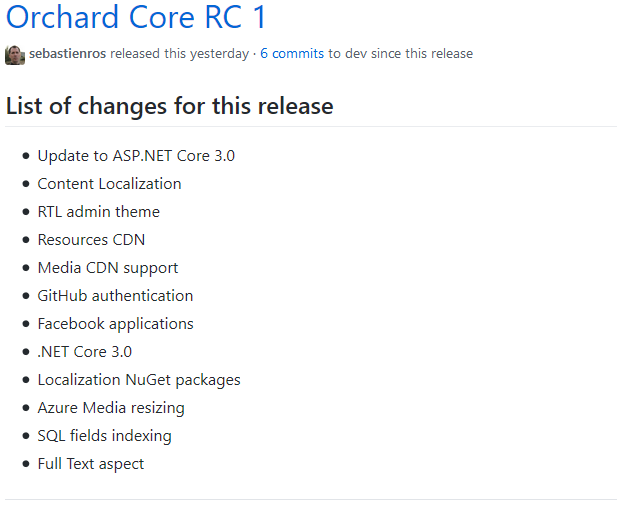Open sebastienros user profile name
This screenshot has width=628, height=508.
tap(67, 54)
